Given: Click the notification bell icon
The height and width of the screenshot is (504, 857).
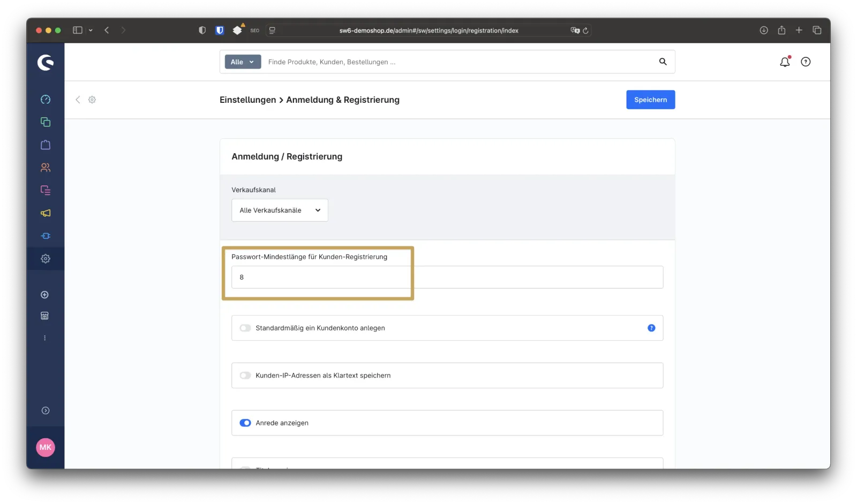Looking at the screenshot, I should (x=785, y=62).
